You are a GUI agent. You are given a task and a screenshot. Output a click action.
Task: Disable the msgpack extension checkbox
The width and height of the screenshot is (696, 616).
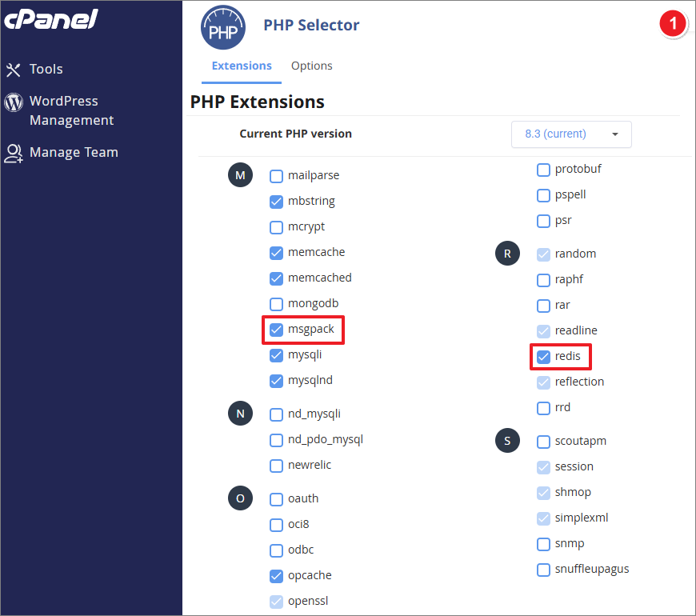pyautogui.click(x=276, y=329)
